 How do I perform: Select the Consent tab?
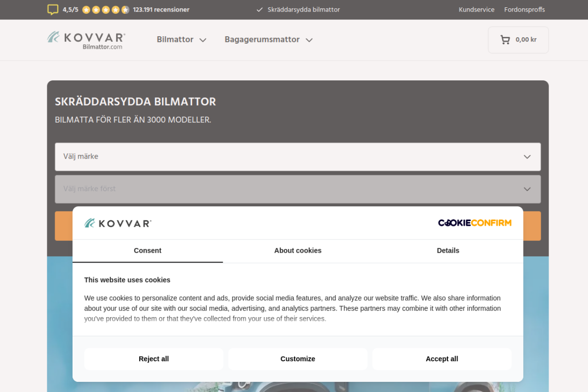(x=147, y=250)
